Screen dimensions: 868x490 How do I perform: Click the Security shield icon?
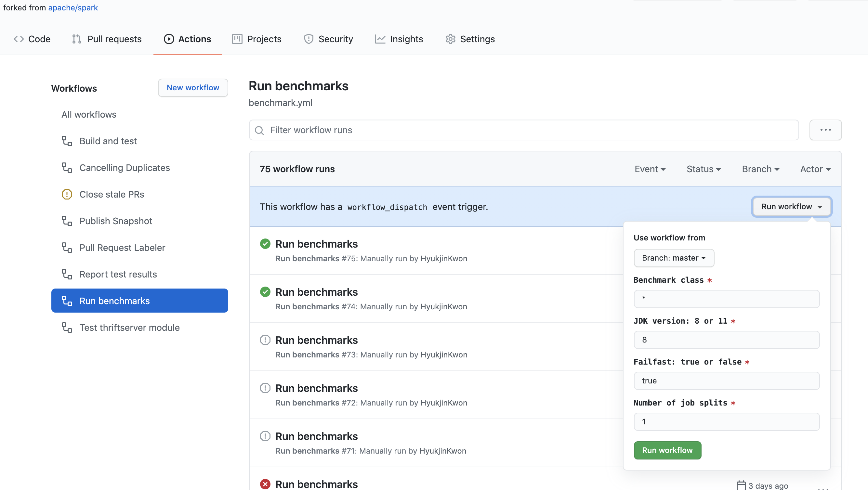pyautogui.click(x=308, y=39)
